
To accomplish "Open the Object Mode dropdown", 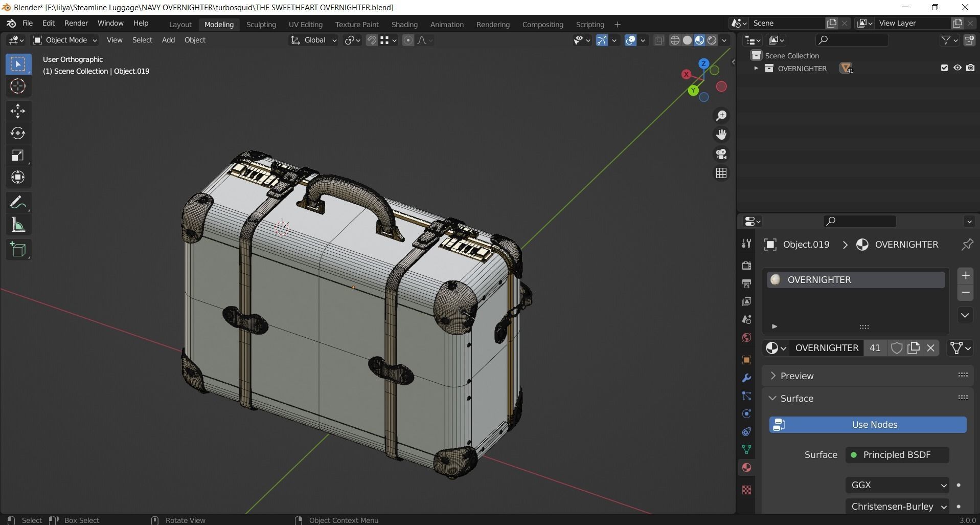I will click(x=64, y=40).
